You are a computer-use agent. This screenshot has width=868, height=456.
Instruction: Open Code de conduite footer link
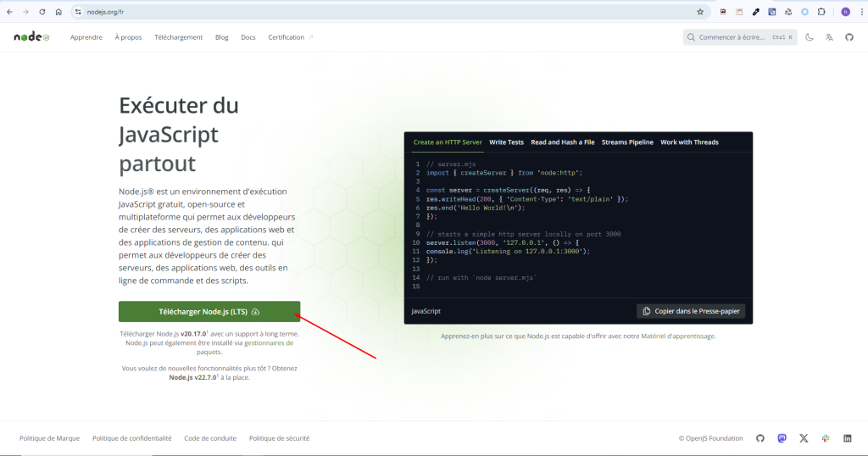[210, 438]
